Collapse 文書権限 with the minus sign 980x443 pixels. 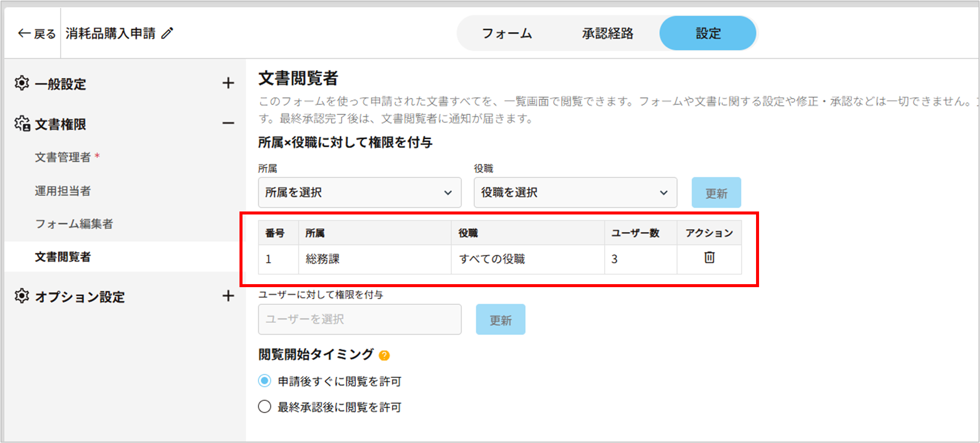(228, 123)
